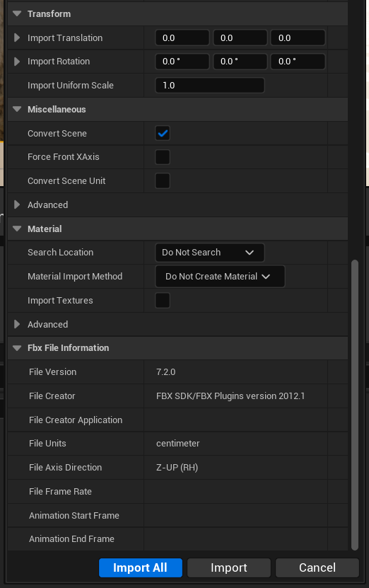Uncheck the Convert Scene checkbox
This screenshot has width=369, height=588.
pyautogui.click(x=163, y=133)
